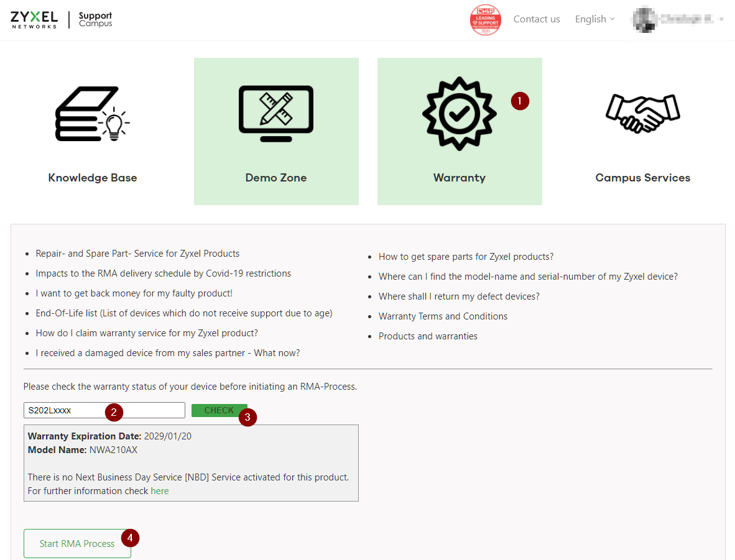Open Repair- and Spare Part- Service article

(x=137, y=254)
